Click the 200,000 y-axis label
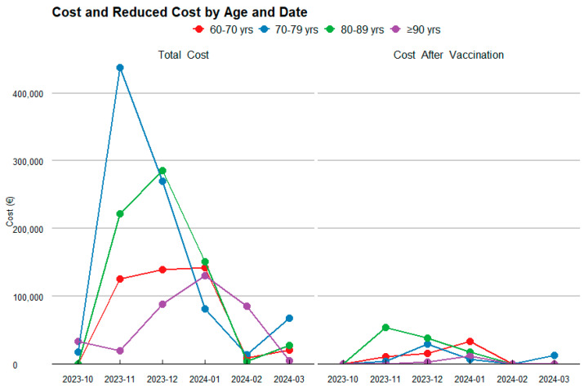This screenshot has height=389, width=588. pyautogui.click(x=28, y=229)
